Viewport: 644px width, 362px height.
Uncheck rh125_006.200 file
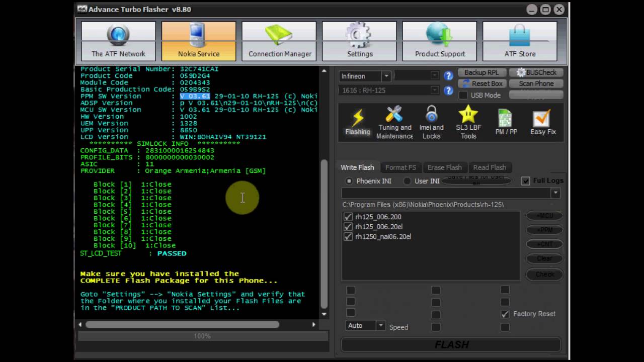(348, 217)
